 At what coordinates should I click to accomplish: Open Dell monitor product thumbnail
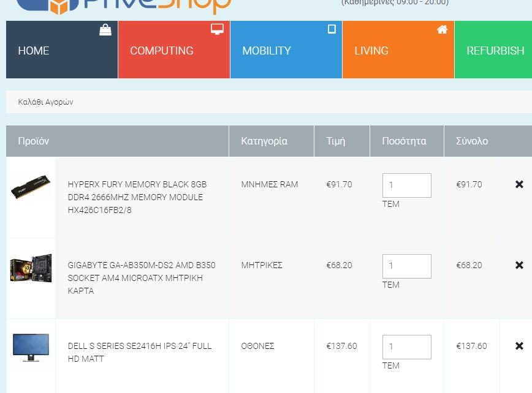pos(31,348)
